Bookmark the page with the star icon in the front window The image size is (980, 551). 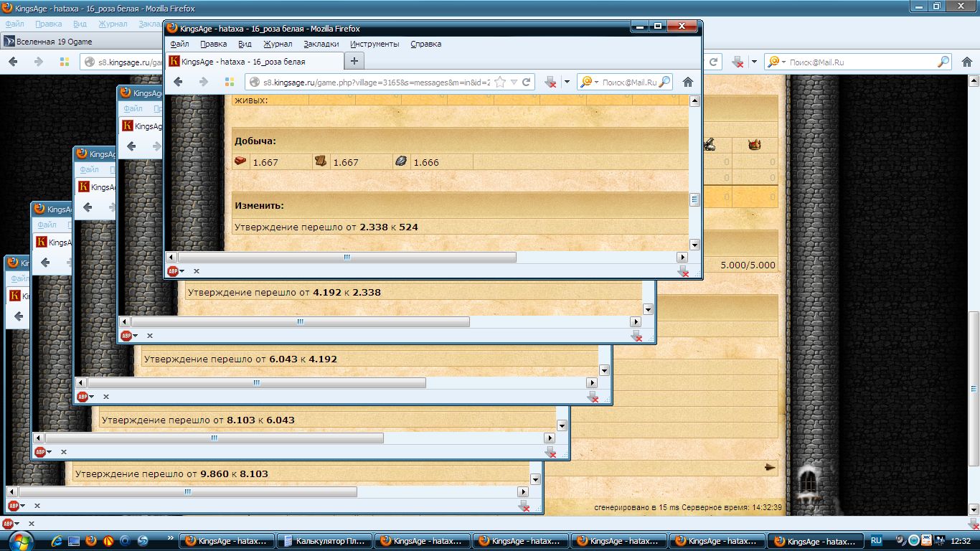500,82
